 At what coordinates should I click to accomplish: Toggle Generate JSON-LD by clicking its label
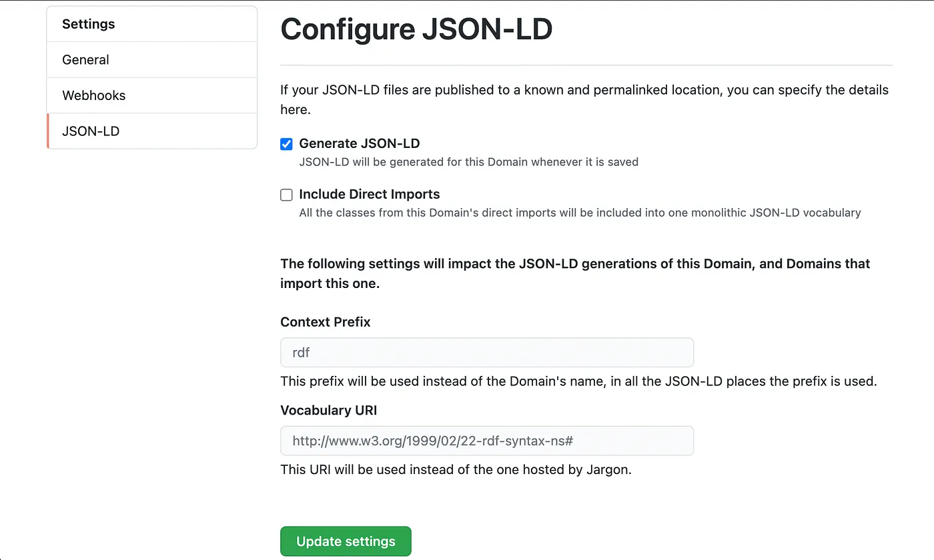(360, 143)
